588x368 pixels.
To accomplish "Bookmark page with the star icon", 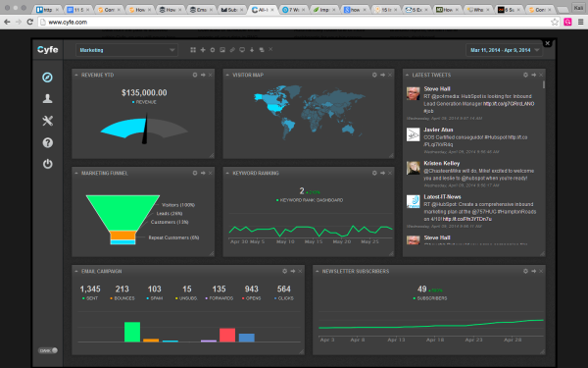I will point(555,23).
